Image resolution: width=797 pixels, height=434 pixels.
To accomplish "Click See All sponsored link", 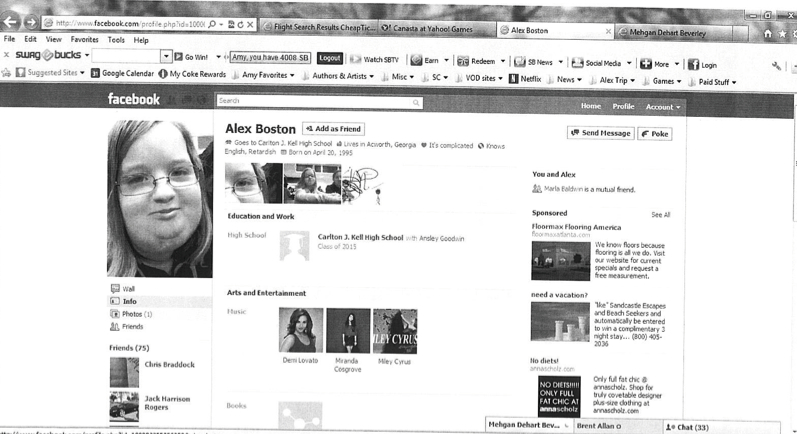I will point(660,215).
